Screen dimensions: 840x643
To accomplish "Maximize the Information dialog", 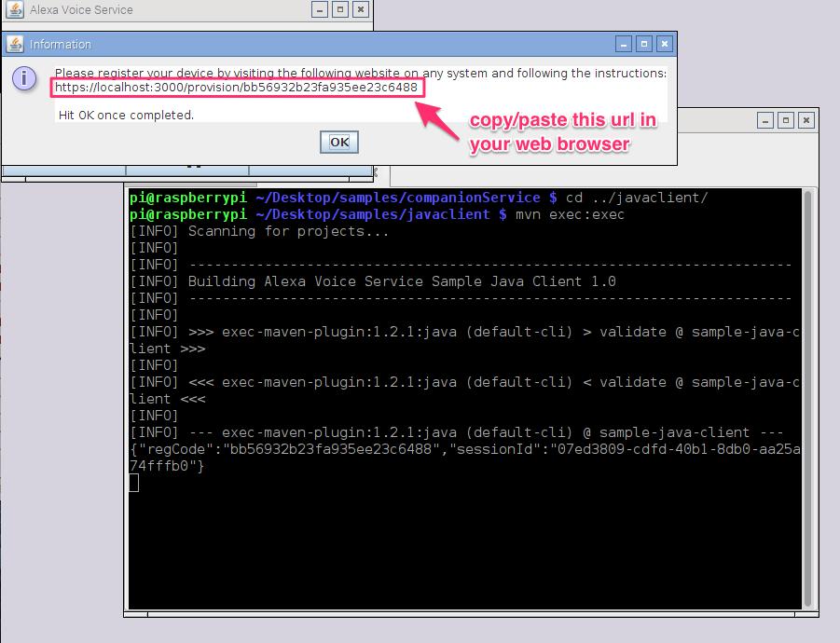I will coord(644,44).
